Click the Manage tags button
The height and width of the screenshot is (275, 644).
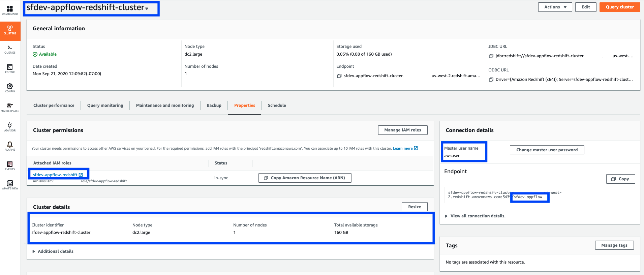pos(614,245)
